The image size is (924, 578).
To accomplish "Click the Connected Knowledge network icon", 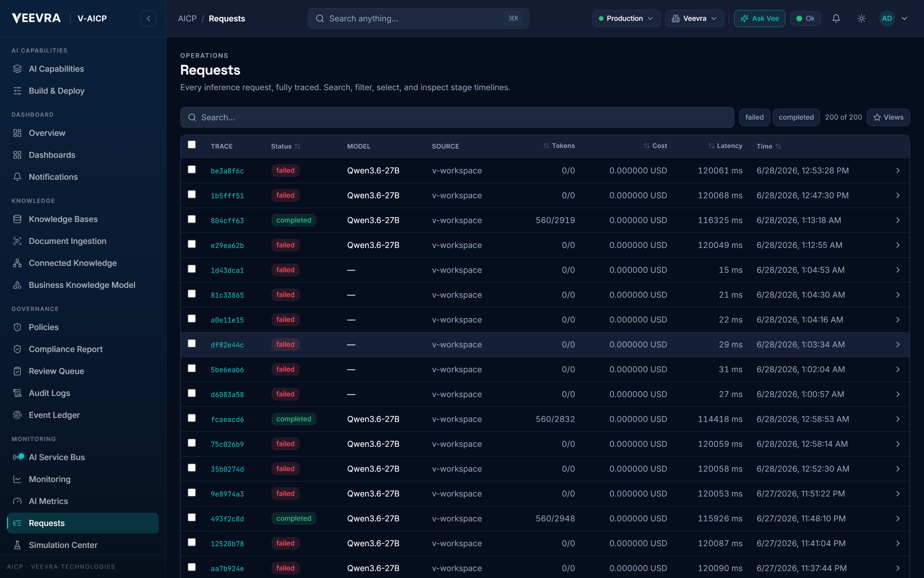I will click(17, 263).
